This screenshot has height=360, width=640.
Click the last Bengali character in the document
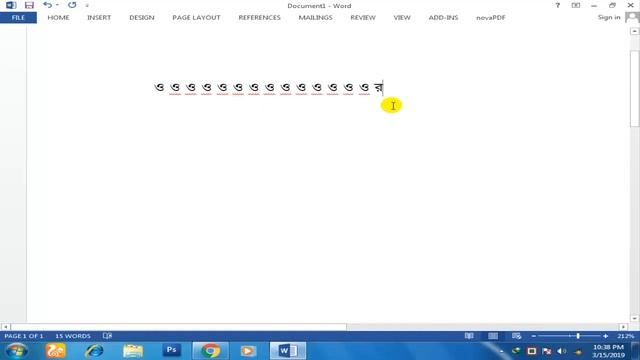tap(378, 87)
